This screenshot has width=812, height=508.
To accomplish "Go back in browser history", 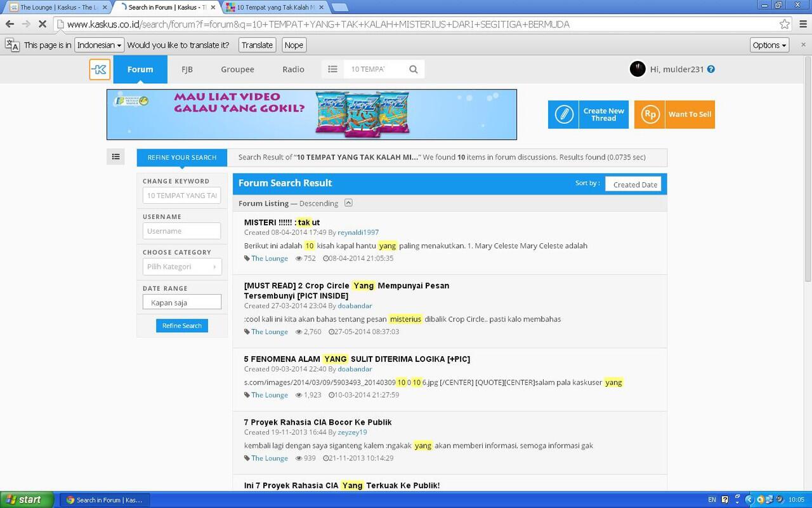I will point(10,24).
